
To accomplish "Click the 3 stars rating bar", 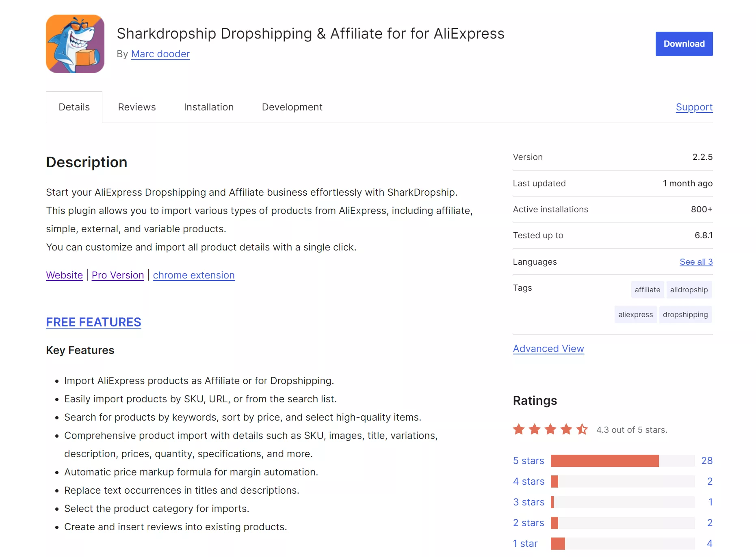I will point(623,502).
